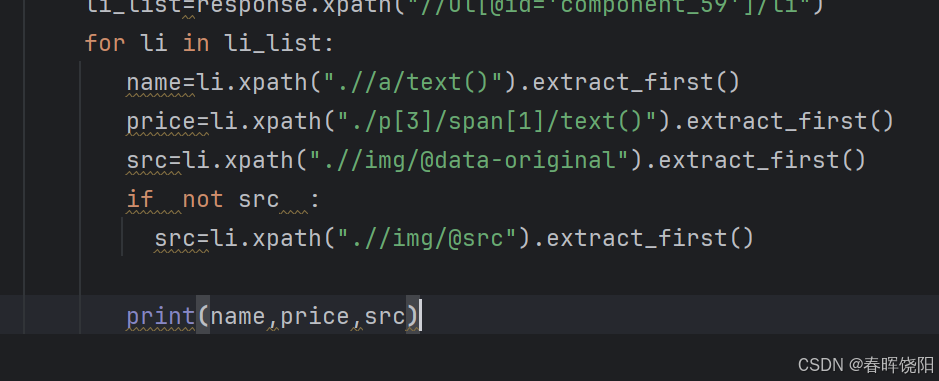Click the 'price' variable in the price= assignment
The height and width of the screenshot is (381, 939).
coord(160,121)
